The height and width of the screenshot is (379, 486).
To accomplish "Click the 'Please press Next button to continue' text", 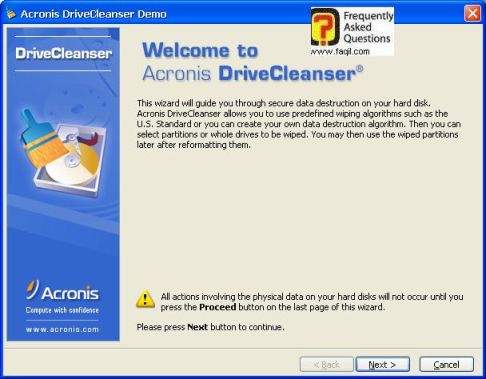I will (211, 327).
